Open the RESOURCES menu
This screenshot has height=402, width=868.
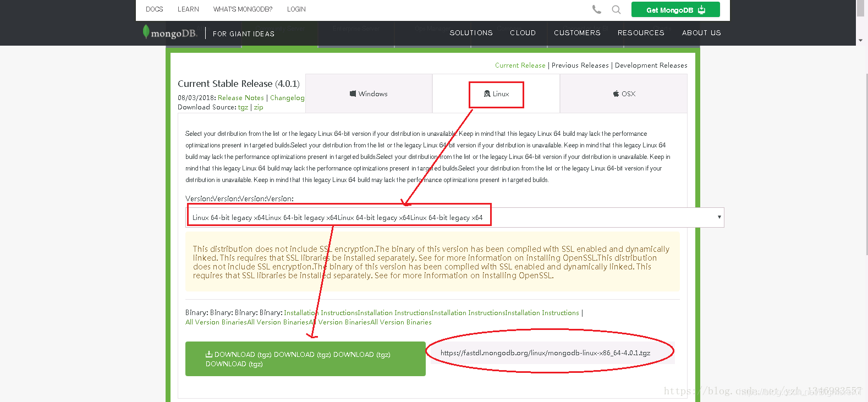(x=641, y=33)
